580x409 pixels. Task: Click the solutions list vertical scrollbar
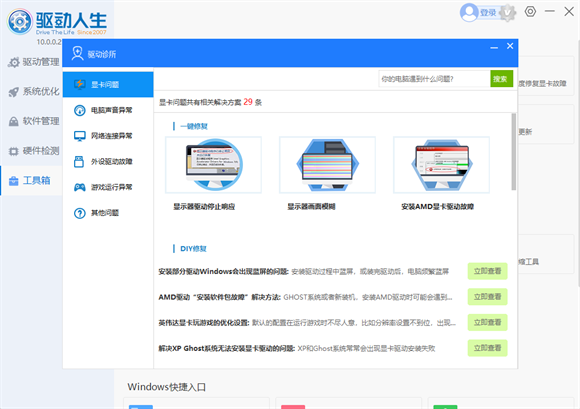pos(513,152)
